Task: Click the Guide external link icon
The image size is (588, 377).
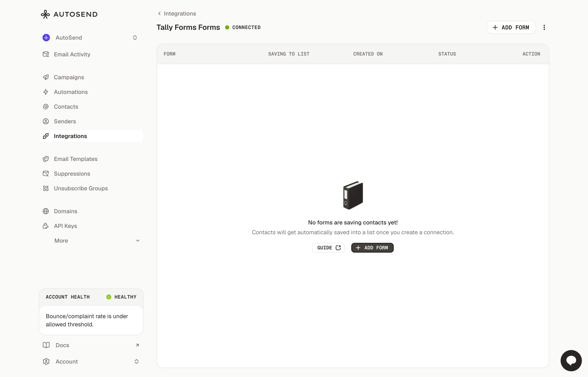Action: [x=338, y=248]
